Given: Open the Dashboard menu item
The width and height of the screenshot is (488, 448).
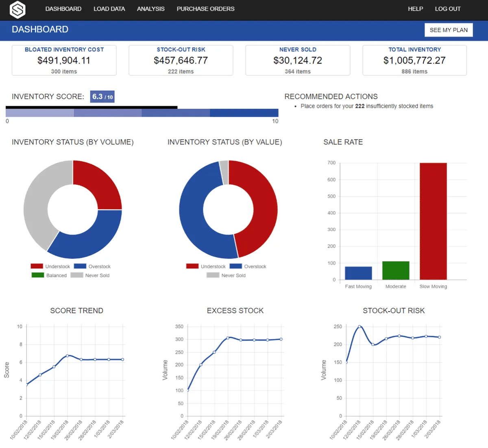Looking at the screenshot, I should click(x=63, y=9).
